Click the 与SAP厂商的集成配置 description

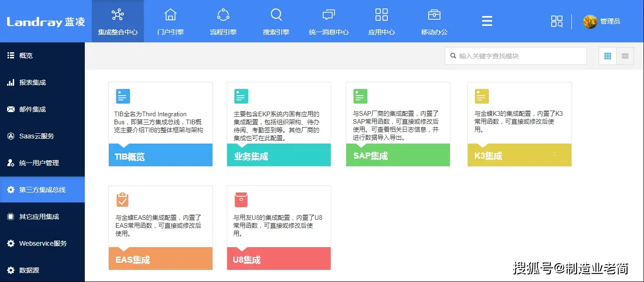click(396, 126)
